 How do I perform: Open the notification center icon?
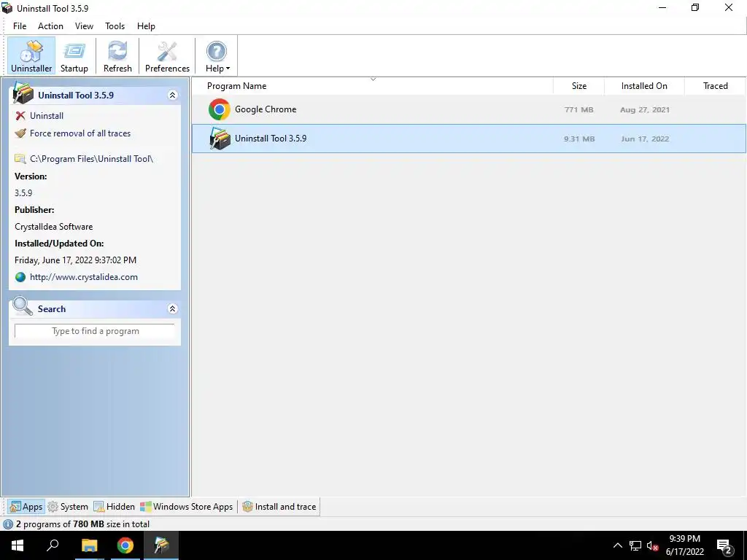click(724, 546)
